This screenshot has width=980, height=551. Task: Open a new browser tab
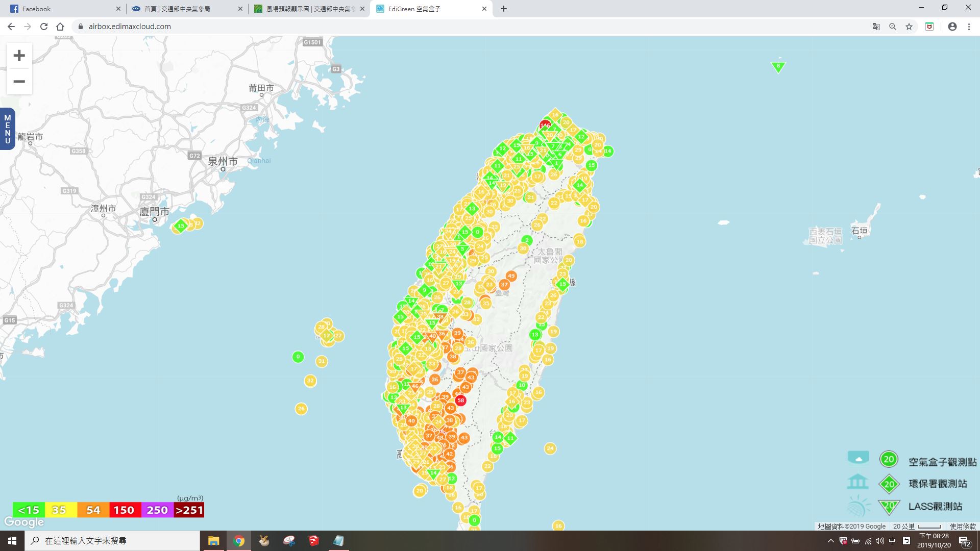[504, 9]
